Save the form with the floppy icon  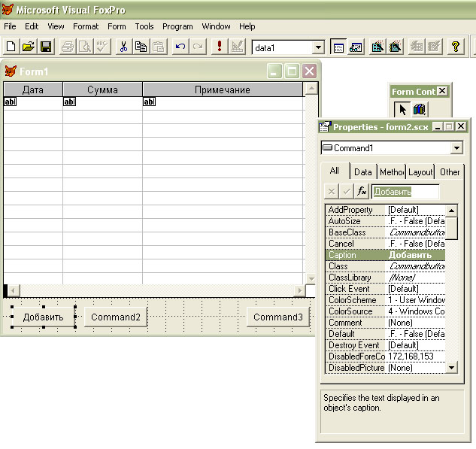point(45,47)
